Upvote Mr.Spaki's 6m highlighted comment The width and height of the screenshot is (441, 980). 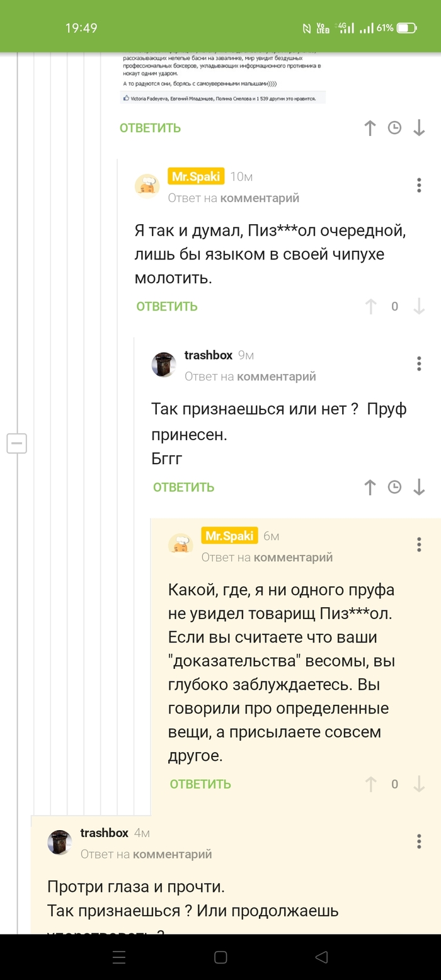click(371, 784)
